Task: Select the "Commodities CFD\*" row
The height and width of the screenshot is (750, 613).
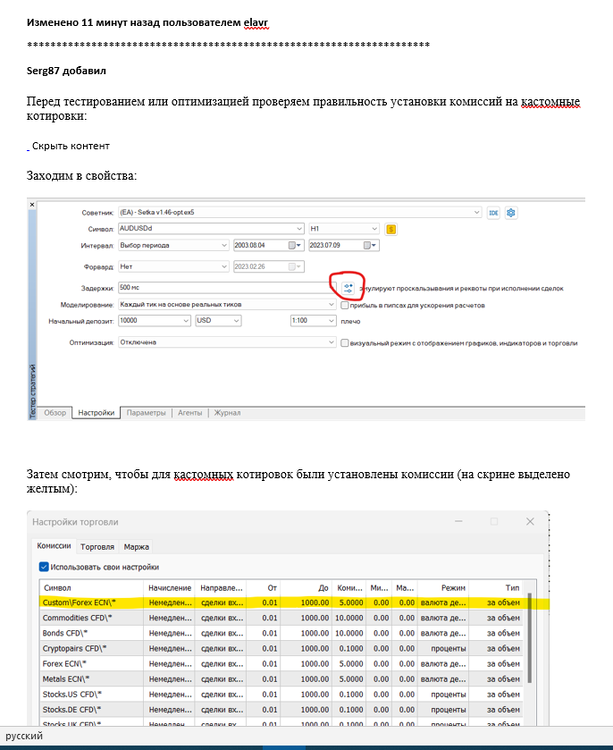Action: coord(281,618)
